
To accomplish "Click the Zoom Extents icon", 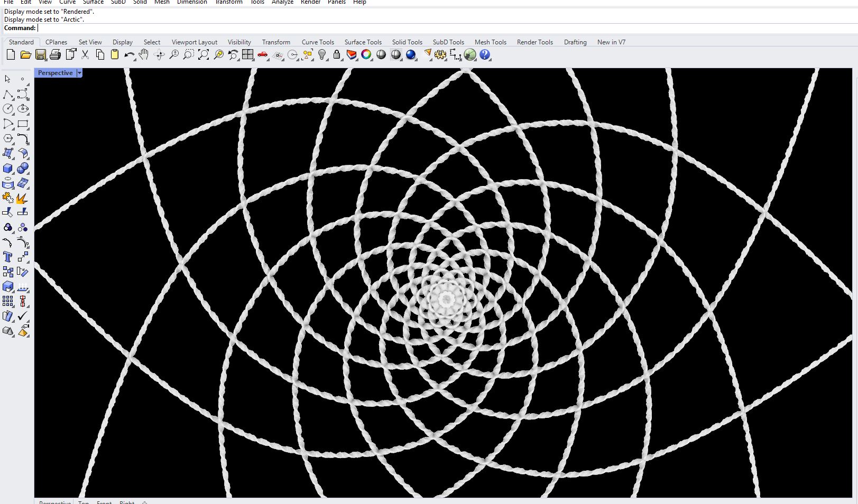I will (x=204, y=55).
